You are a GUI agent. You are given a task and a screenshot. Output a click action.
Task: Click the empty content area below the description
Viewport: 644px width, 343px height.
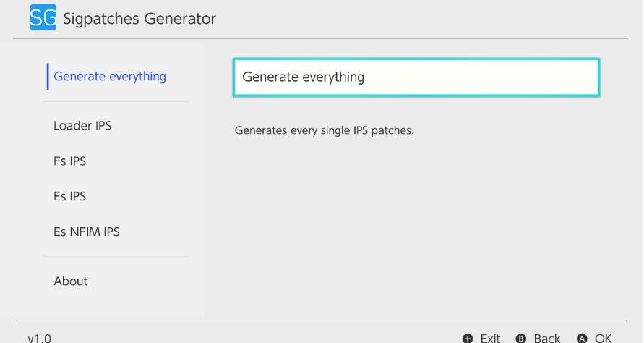click(416, 226)
